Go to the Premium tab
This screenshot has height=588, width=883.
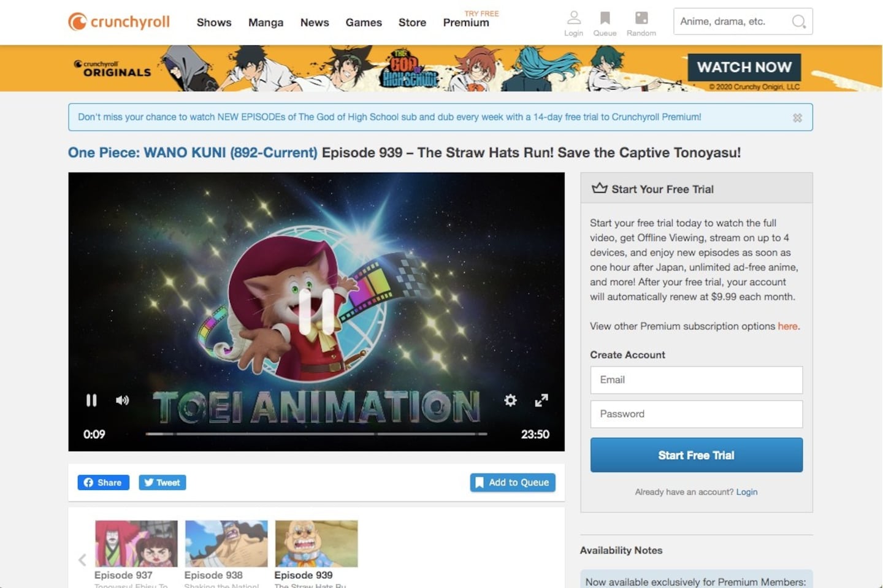tap(466, 23)
